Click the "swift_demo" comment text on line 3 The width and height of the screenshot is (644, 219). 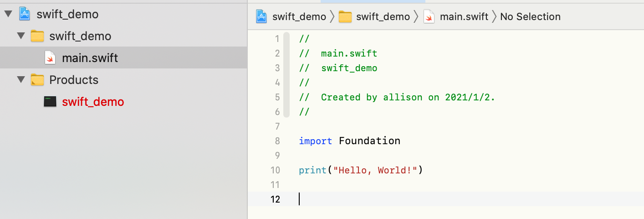coord(349,68)
